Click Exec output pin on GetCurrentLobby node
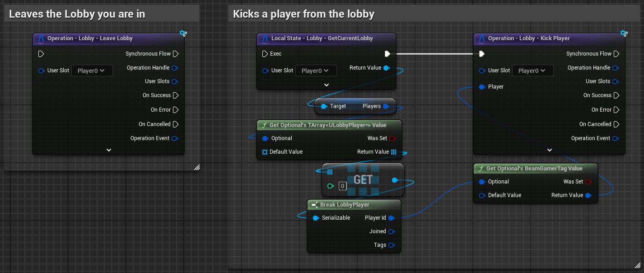 coord(387,54)
